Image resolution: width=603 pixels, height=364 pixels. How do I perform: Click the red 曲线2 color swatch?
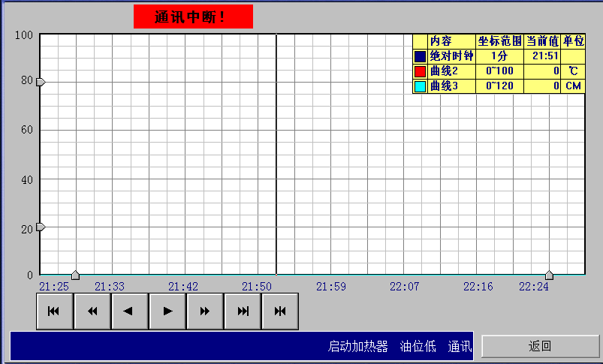[x=420, y=71]
